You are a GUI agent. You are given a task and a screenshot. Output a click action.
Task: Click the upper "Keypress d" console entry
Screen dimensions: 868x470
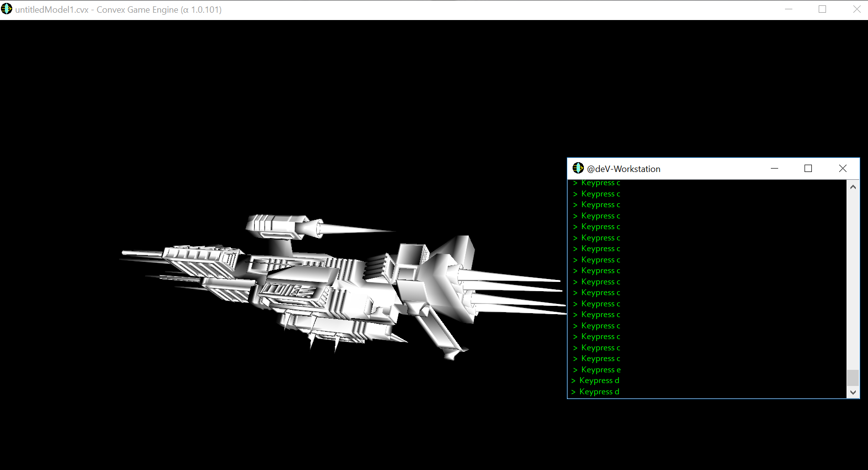click(599, 381)
